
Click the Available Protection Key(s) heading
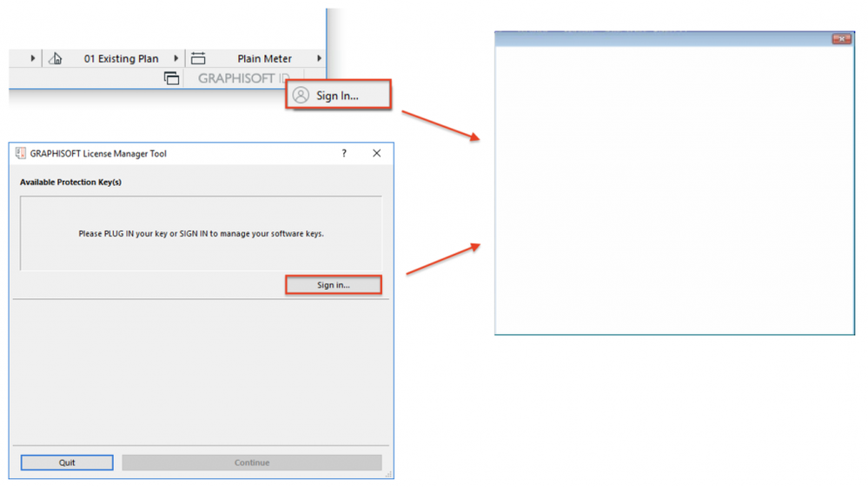click(71, 182)
